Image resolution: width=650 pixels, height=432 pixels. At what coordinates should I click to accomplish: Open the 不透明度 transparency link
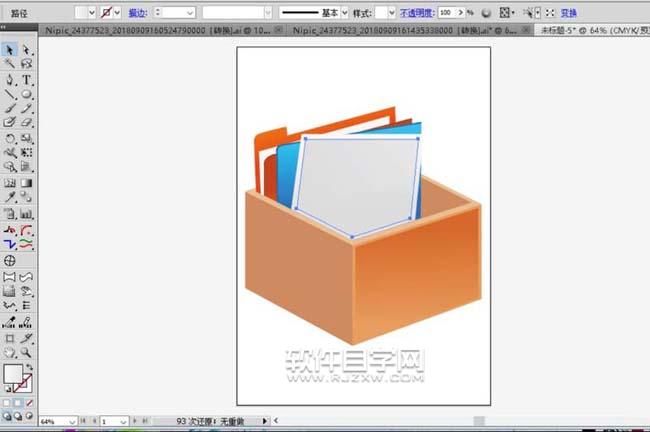[x=417, y=13]
